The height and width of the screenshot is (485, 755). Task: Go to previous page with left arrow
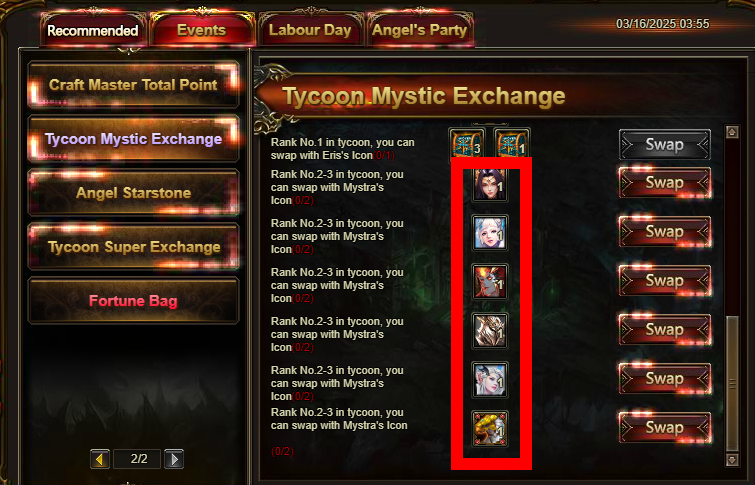(100, 459)
